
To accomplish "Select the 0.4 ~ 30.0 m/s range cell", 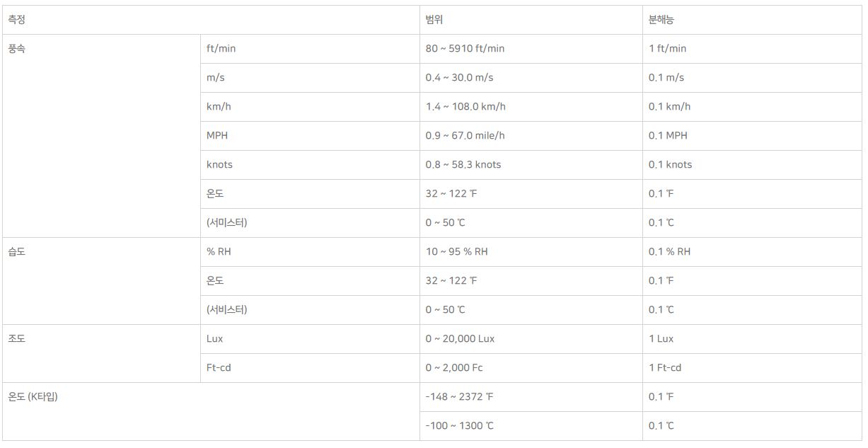I will click(459, 78).
